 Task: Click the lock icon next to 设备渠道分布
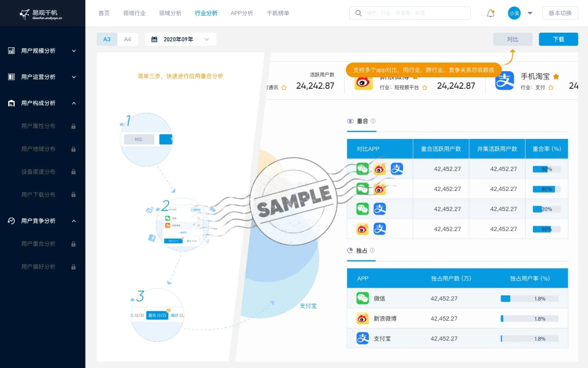point(73,172)
